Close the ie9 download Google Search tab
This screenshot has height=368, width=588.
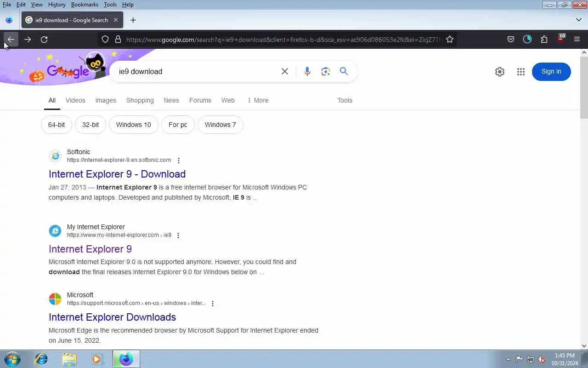[116, 20]
